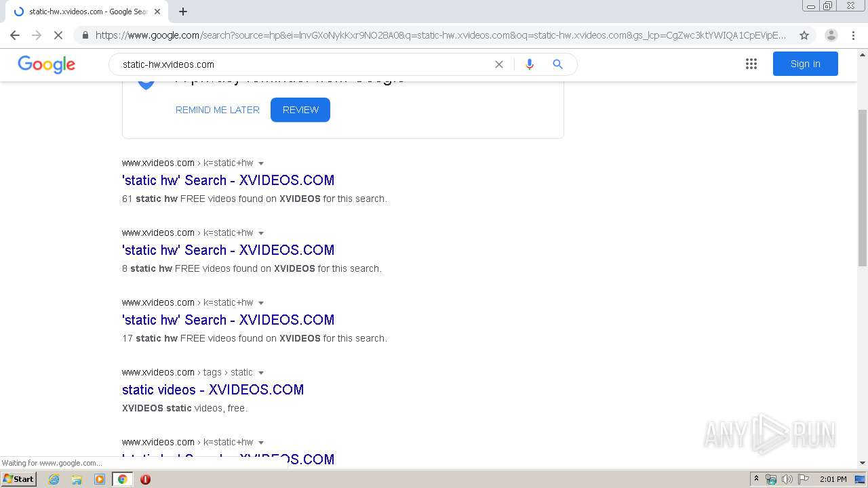The image size is (868, 488).
Task: Click the volume speaker tray icon
Action: click(x=787, y=479)
